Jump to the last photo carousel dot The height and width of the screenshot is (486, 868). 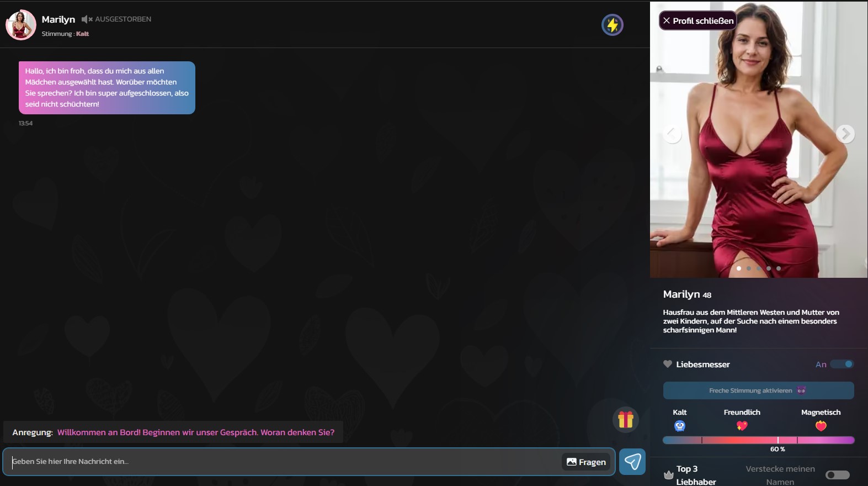point(779,268)
